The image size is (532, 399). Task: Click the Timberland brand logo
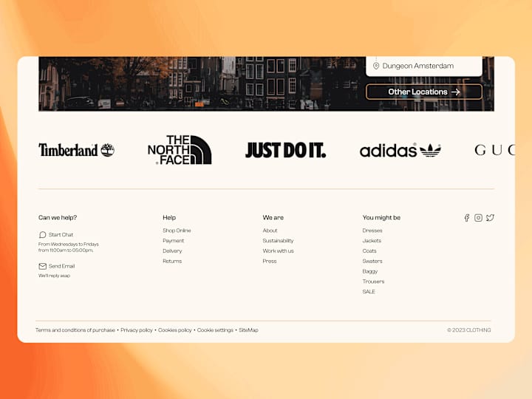click(x=76, y=150)
